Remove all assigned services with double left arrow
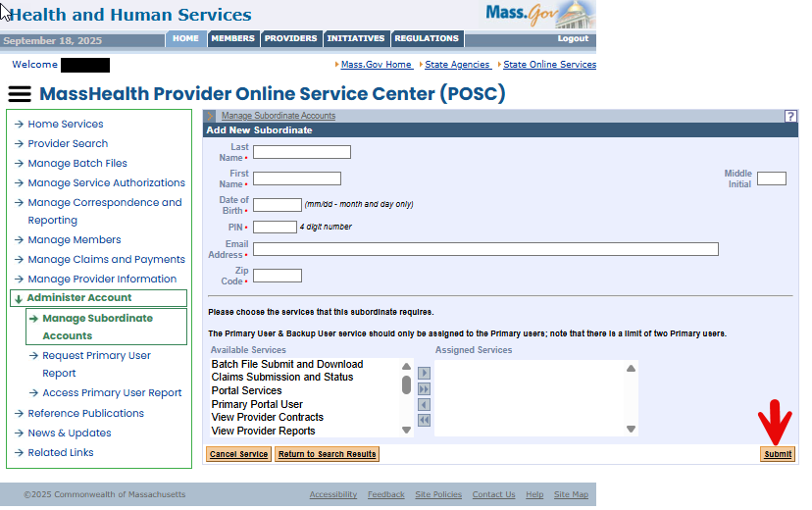The image size is (812, 510). click(x=424, y=420)
